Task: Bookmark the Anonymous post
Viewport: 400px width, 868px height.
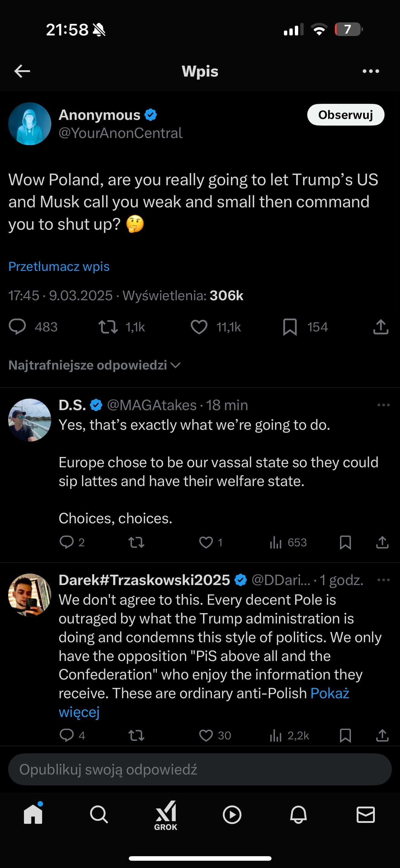Action: [290, 327]
